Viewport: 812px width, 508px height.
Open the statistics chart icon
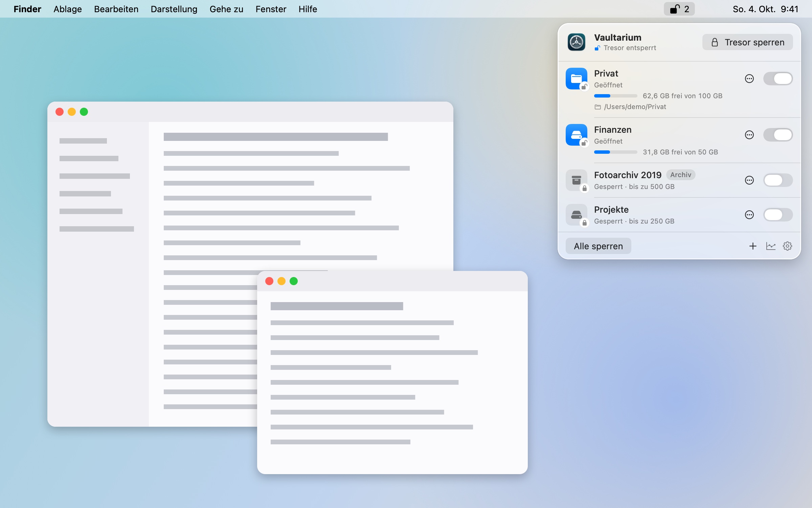point(770,246)
